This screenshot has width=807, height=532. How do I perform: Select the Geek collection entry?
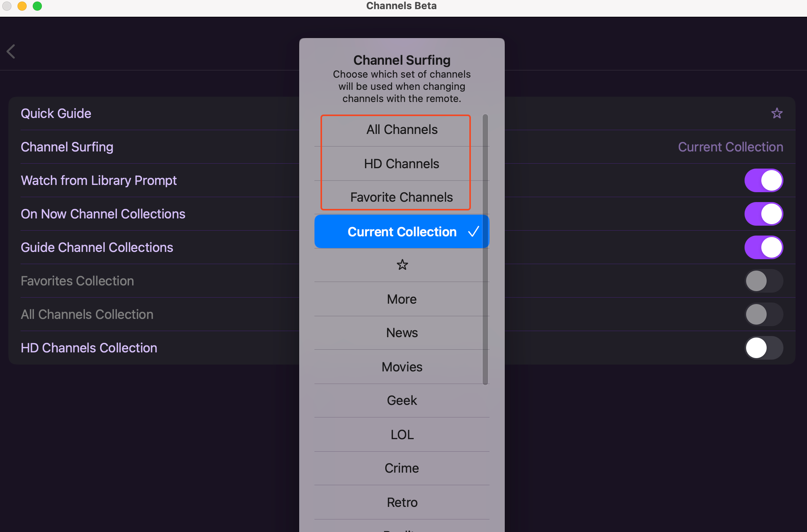402,401
